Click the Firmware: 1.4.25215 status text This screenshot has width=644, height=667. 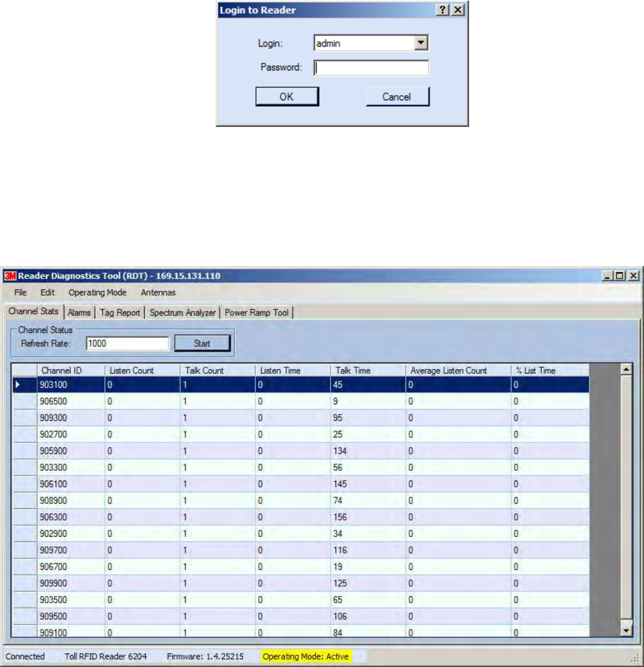[205, 657]
